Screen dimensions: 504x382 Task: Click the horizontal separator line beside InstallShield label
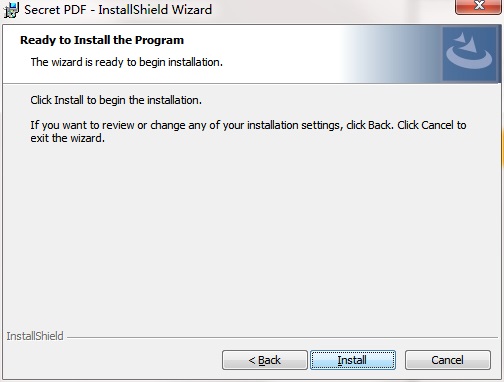(282, 337)
